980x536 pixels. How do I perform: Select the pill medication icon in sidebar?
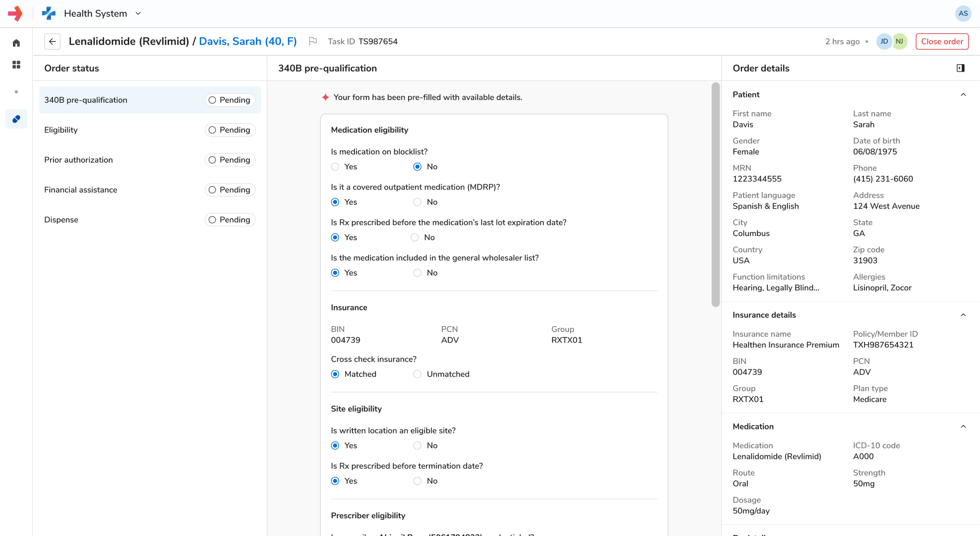(x=16, y=119)
